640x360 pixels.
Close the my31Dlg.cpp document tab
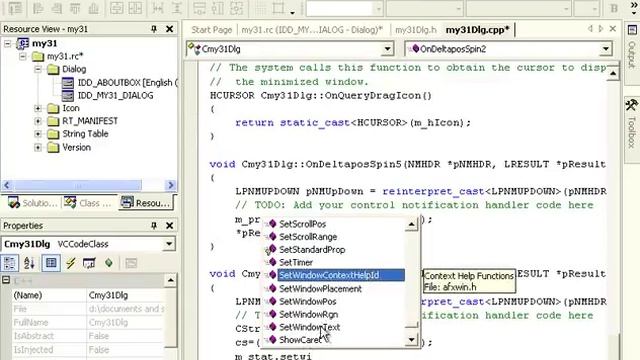(613, 29)
